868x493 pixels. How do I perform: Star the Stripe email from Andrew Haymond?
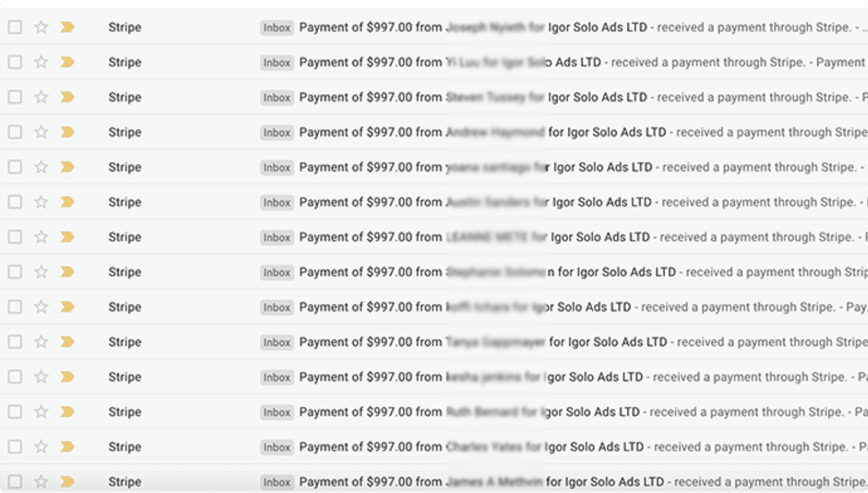(41, 132)
